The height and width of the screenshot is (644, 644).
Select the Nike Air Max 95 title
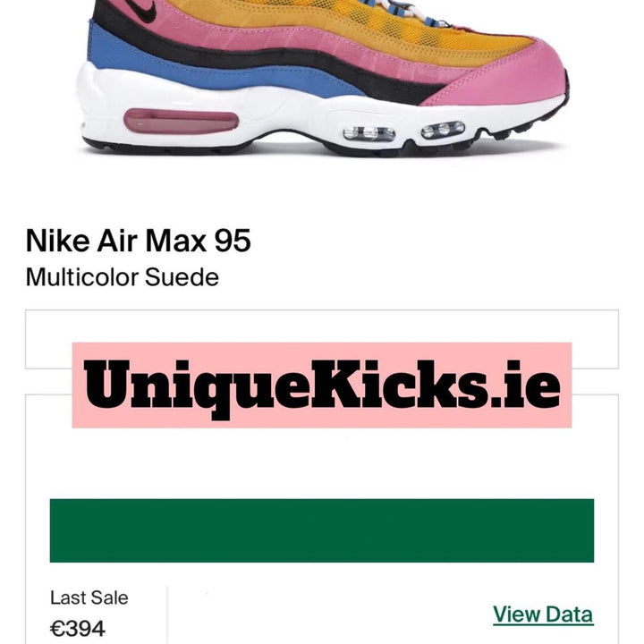pyautogui.click(x=138, y=241)
